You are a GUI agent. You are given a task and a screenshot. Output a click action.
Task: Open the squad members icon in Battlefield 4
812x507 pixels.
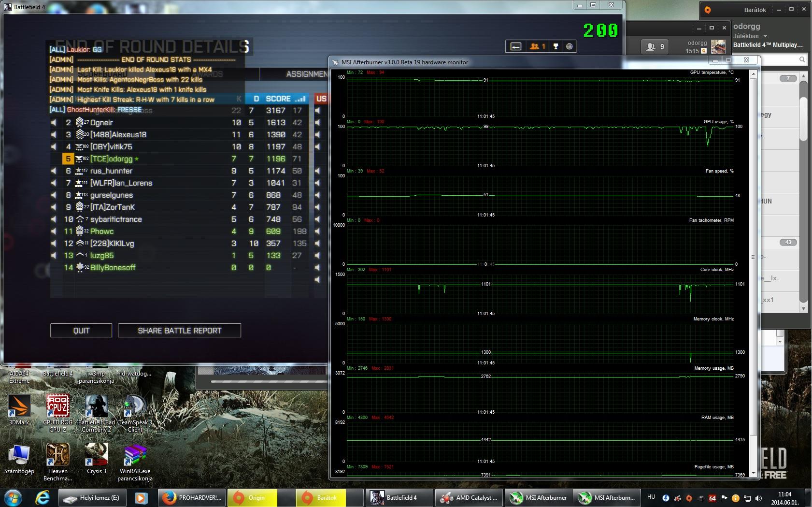(538, 46)
